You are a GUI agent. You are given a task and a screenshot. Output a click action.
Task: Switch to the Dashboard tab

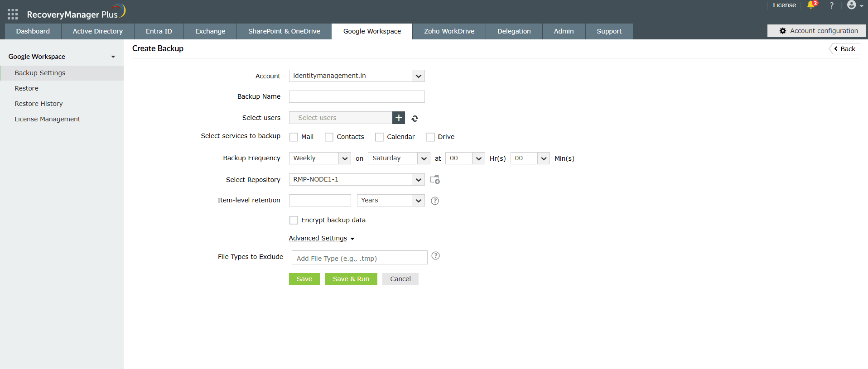coord(33,31)
